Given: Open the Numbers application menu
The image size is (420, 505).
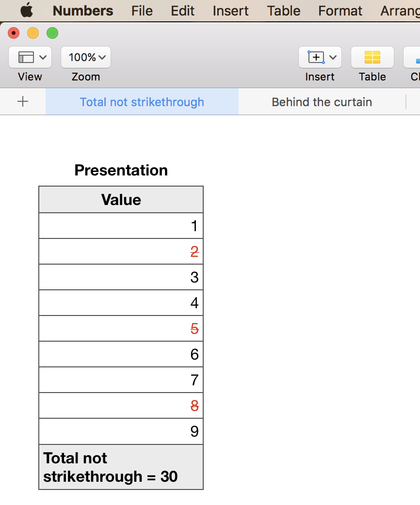Looking at the screenshot, I should click(83, 11).
